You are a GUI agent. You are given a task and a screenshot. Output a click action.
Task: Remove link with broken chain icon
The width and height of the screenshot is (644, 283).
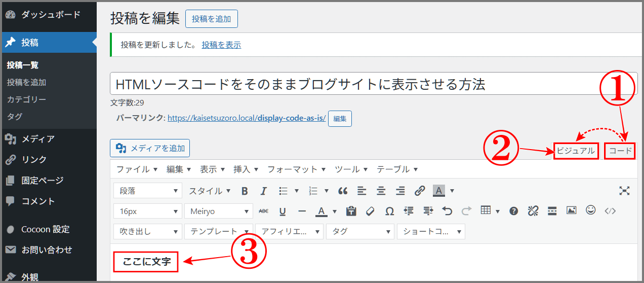click(x=533, y=211)
